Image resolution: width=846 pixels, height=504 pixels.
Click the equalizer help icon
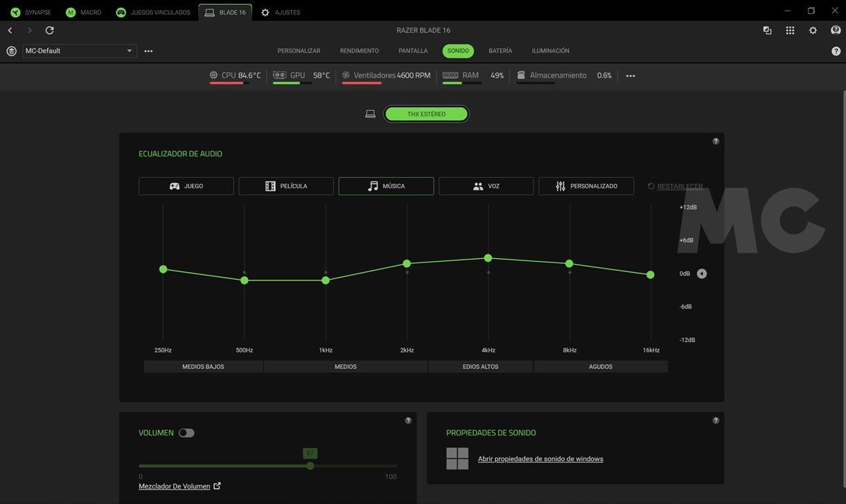tap(716, 141)
